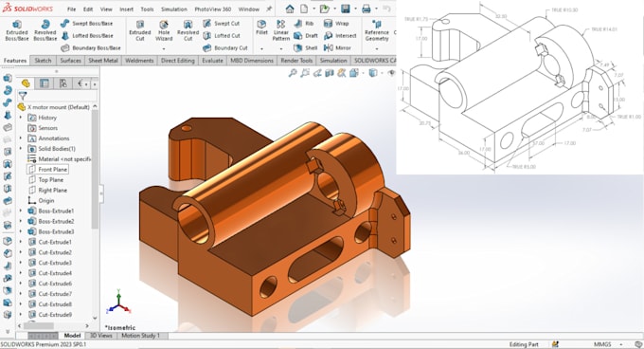Screen dimensions: 644x349
Task: Click the Extruded Boss/Base tool
Action: (x=16, y=30)
